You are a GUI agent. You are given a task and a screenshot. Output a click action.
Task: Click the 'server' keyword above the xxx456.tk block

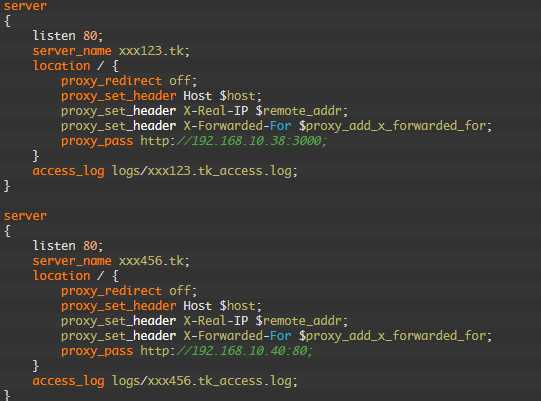coord(25,216)
